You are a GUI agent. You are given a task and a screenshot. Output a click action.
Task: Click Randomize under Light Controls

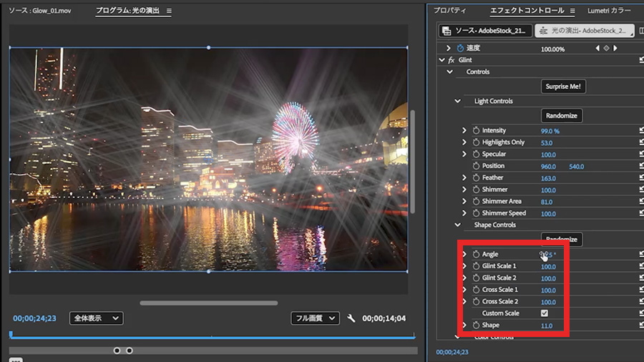pyautogui.click(x=562, y=116)
